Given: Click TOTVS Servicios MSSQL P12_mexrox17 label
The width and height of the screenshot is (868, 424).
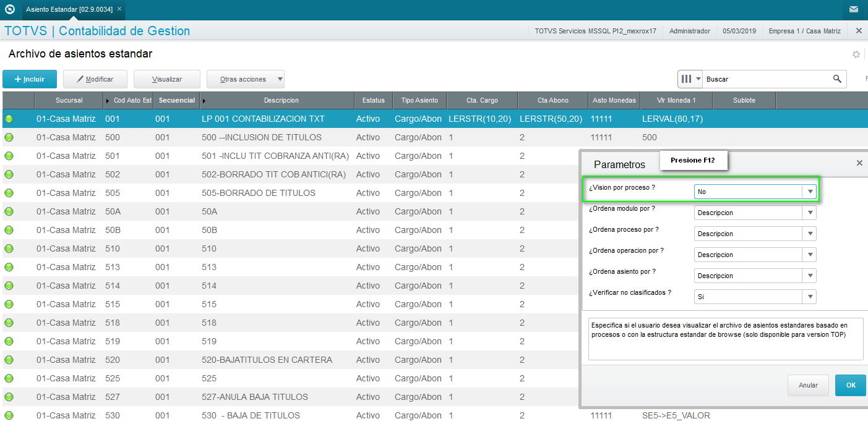Looking at the screenshot, I should (595, 31).
